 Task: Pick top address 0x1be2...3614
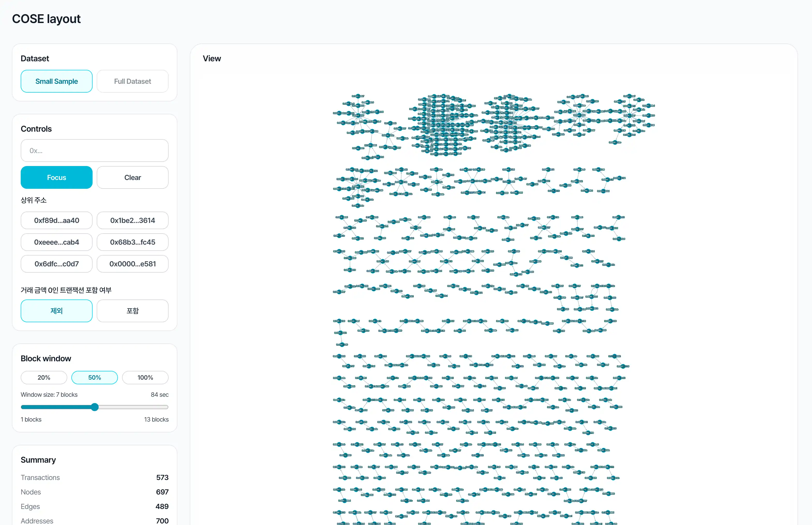coord(132,220)
